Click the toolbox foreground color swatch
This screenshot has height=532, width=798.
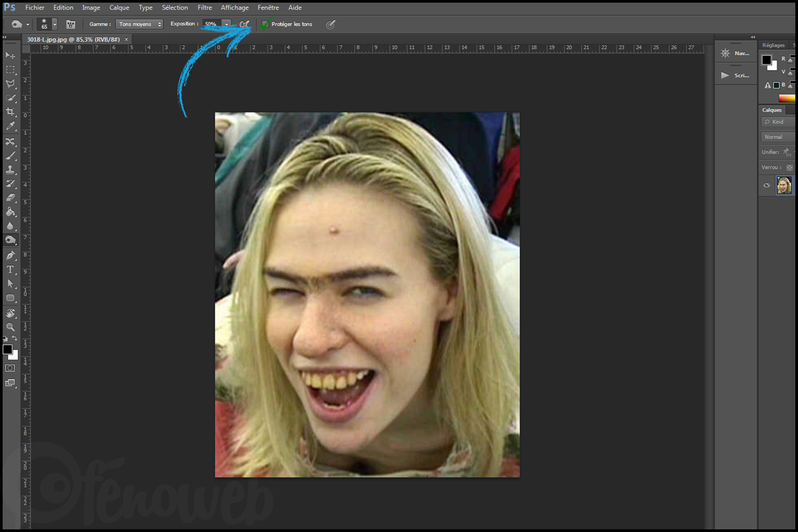(x=7, y=349)
